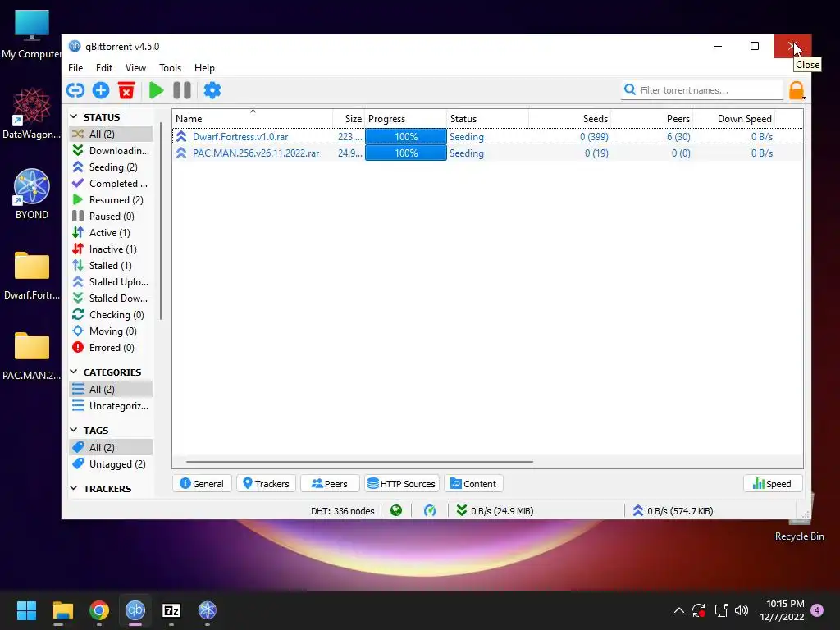
Task: Toggle the alternative speed limits icon
Action: coord(430,510)
